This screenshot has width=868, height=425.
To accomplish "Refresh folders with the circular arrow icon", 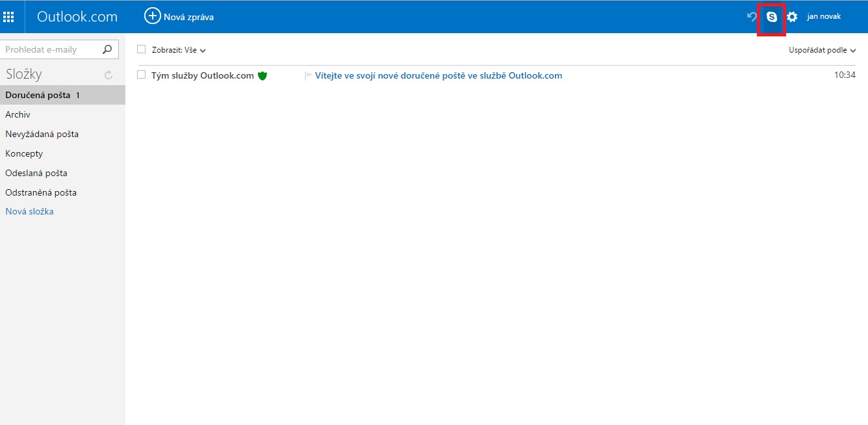I will [108, 75].
